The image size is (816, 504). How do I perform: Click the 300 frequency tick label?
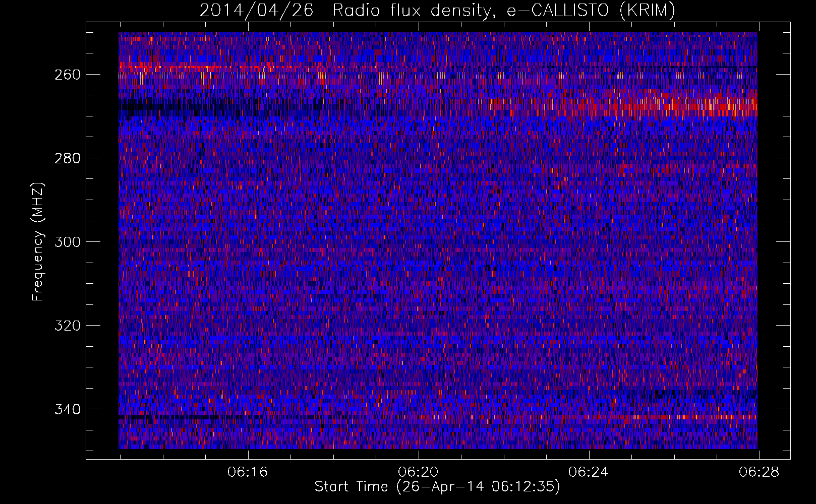[x=67, y=242]
